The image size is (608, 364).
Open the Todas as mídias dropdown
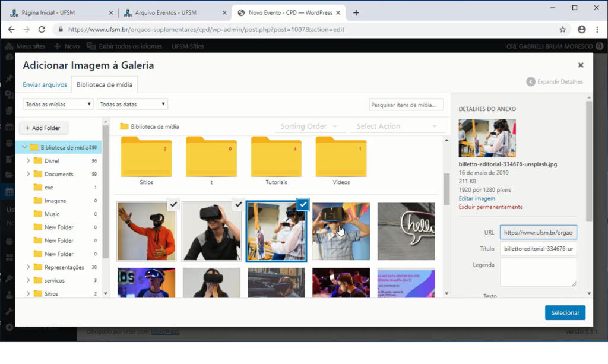pyautogui.click(x=58, y=105)
